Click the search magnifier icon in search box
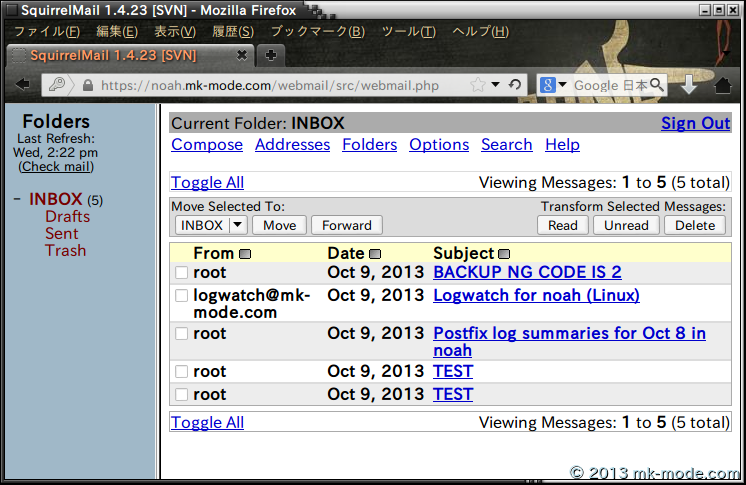This screenshot has height=485, width=746. click(x=657, y=85)
